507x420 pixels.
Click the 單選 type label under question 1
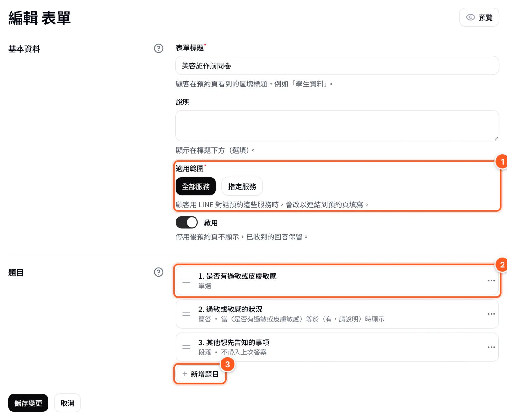(x=205, y=286)
